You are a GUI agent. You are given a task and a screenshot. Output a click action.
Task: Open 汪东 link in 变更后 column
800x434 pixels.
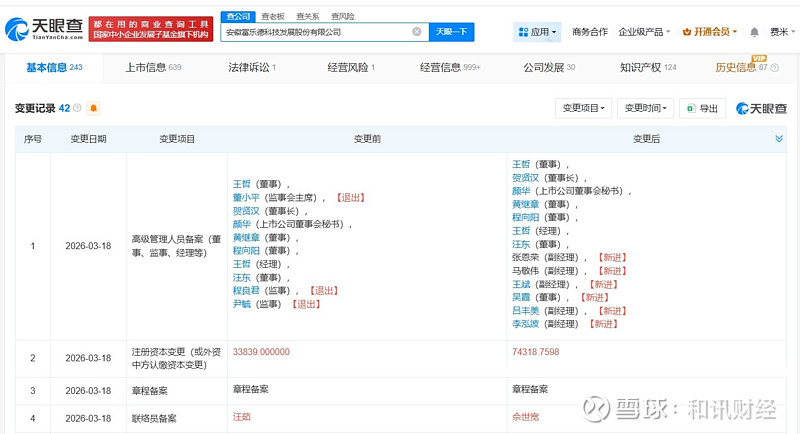521,244
